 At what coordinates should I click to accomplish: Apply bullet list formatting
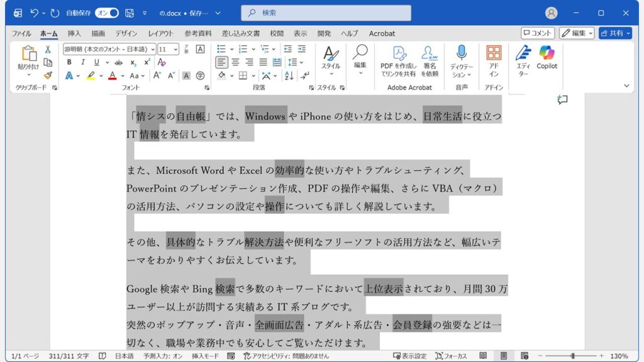coord(221,48)
